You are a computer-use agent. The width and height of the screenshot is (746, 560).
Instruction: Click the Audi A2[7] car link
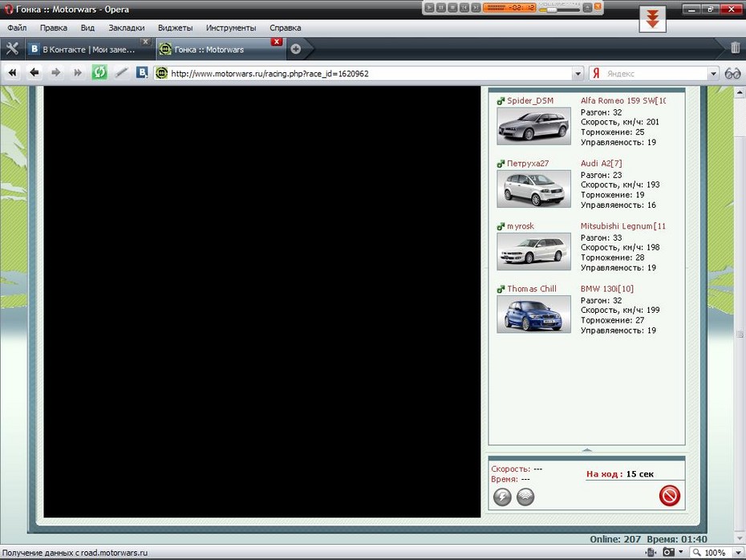point(601,164)
